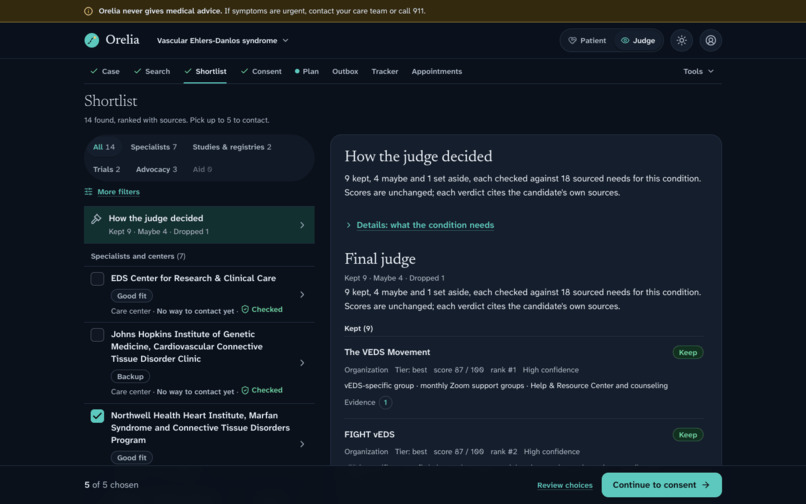Filter by Trials 2
This screenshot has width=806, height=504.
click(106, 169)
